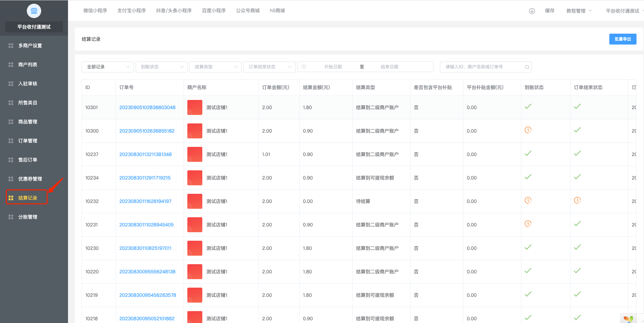The height and width of the screenshot is (323, 644).
Task: Open order link 20230905102836803048
Action: 147,107
